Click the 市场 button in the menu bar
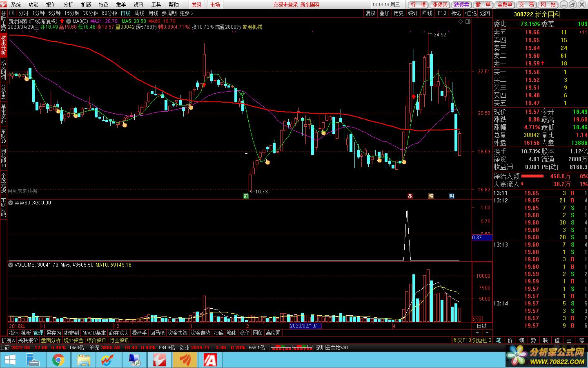Image resolution: width=588 pixels, height=368 pixels. pyautogui.click(x=215, y=4)
